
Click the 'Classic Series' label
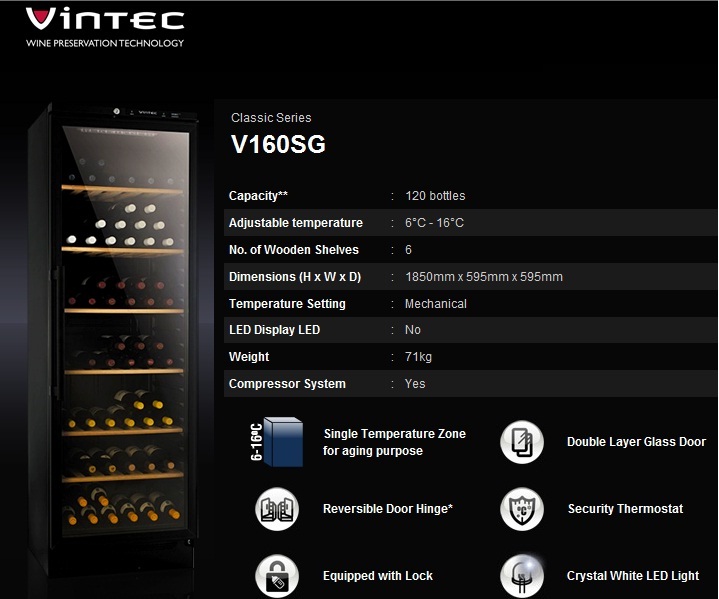[271, 118]
